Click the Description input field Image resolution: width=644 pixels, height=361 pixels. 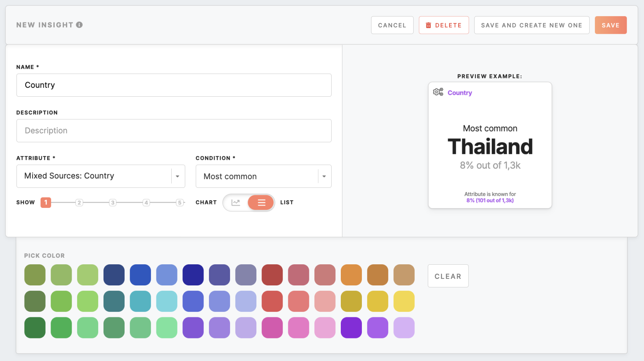click(x=174, y=131)
